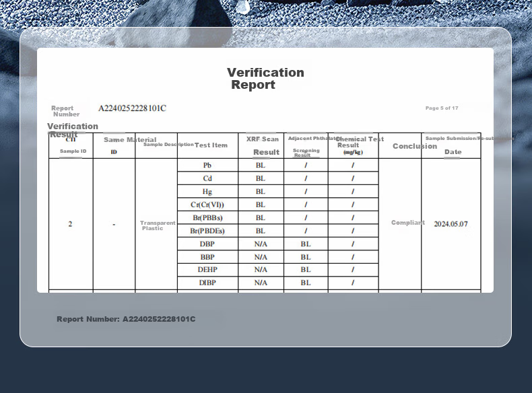Click the date 2024.05.07

451,224
